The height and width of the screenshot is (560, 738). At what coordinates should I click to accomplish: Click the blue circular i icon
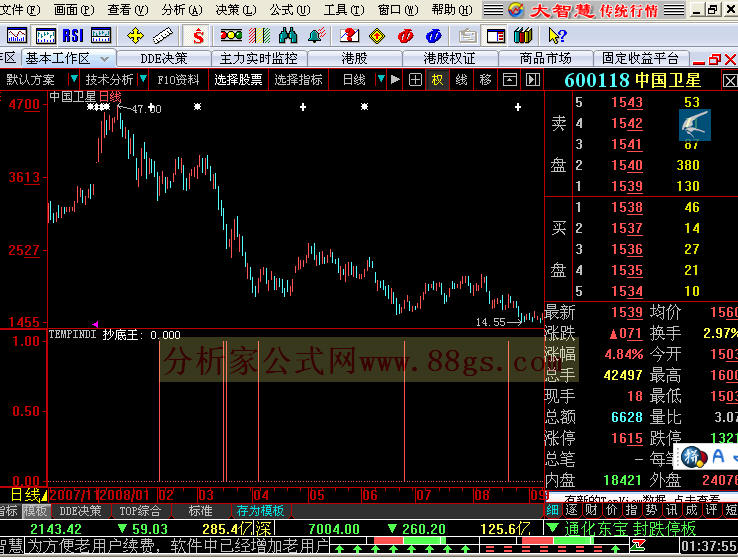[x=433, y=36]
